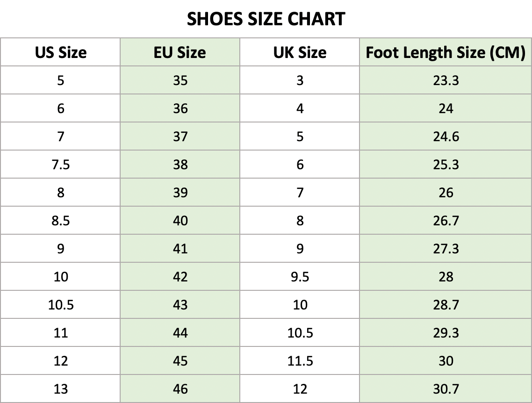Screen dimensions: 532x403
Task: Click the EU size 46 cell
Action: pyautogui.click(x=180, y=389)
